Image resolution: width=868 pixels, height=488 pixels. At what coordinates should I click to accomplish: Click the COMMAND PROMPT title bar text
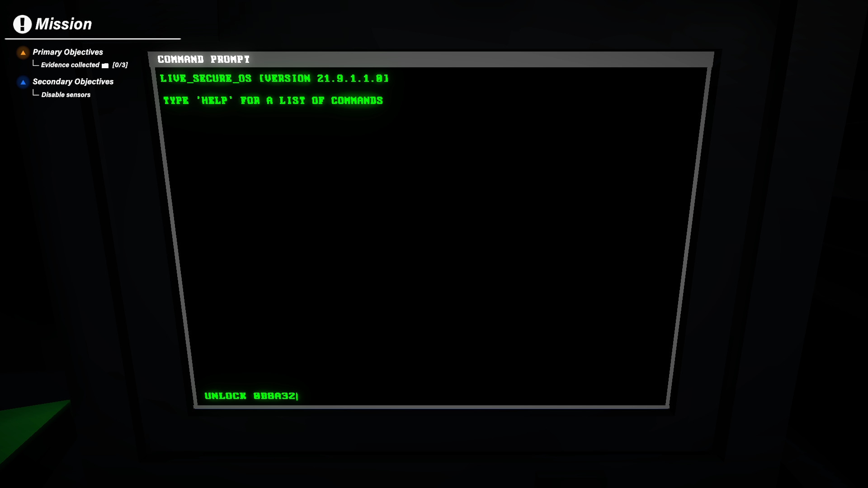(x=203, y=59)
